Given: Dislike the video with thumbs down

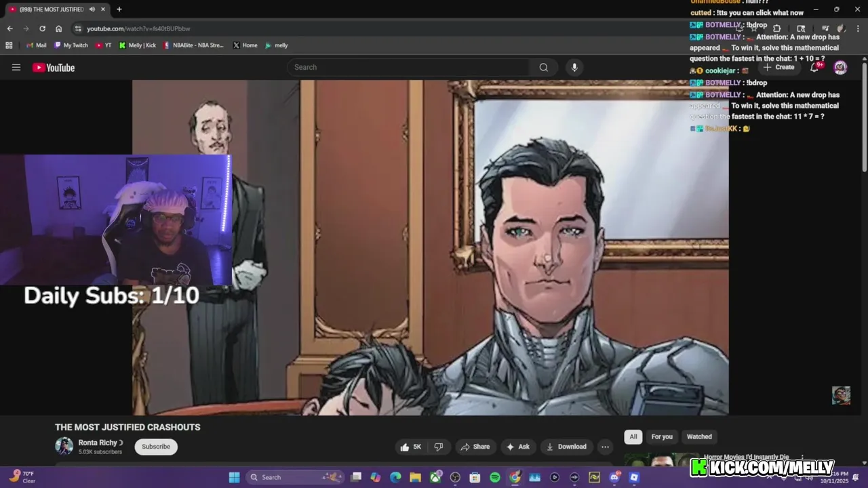Looking at the screenshot, I should (x=439, y=447).
